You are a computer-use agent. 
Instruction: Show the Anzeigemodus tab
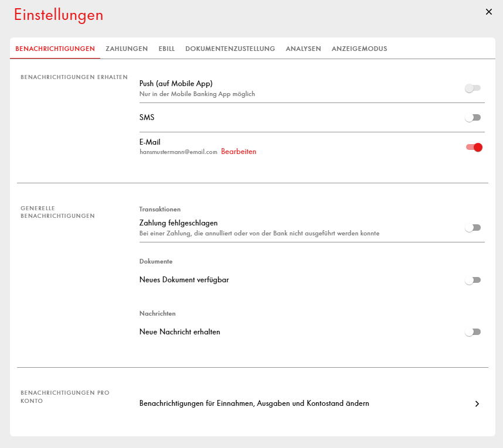coord(359,49)
